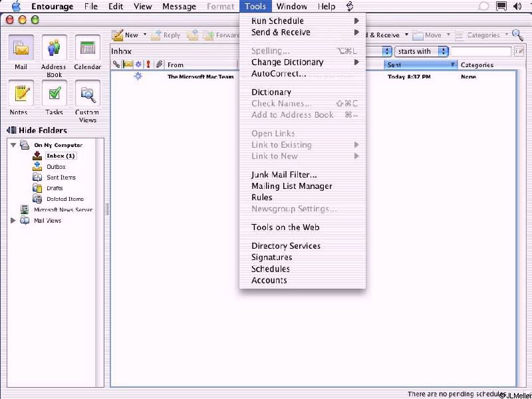532x399 pixels.
Task: Open the Mail view icon
Action: point(21,48)
